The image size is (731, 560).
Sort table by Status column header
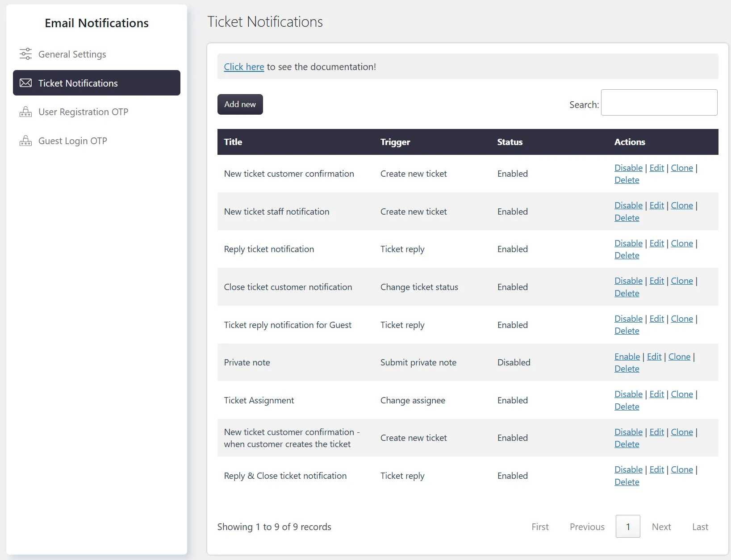[510, 142]
